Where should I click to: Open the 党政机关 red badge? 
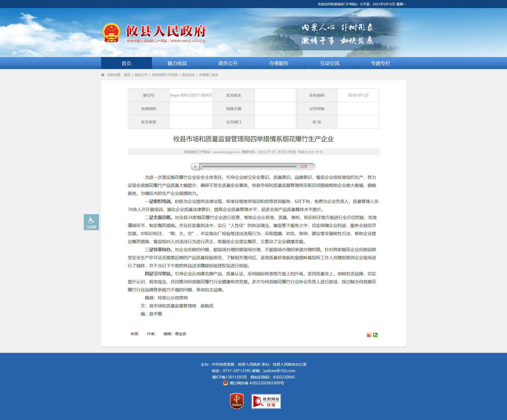coord(237,401)
